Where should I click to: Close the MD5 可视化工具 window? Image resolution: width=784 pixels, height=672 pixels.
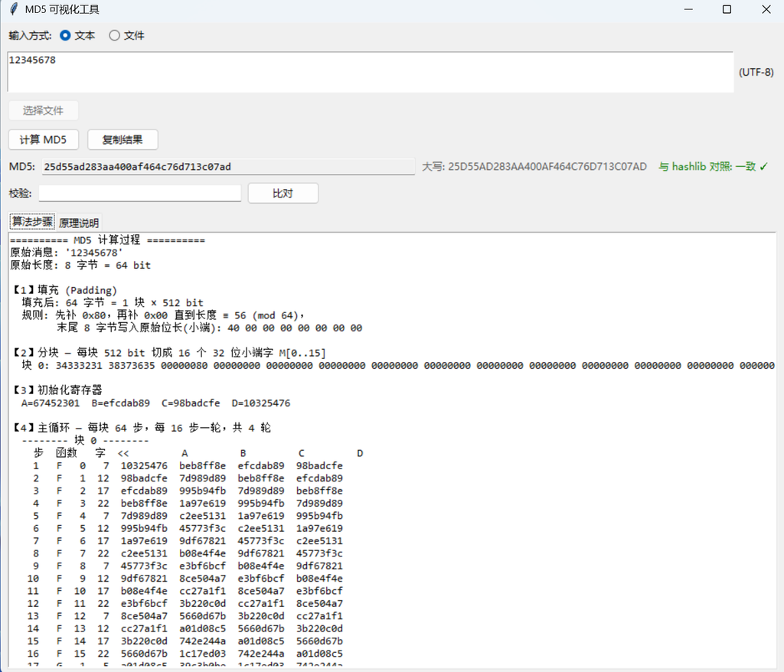click(766, 9)
